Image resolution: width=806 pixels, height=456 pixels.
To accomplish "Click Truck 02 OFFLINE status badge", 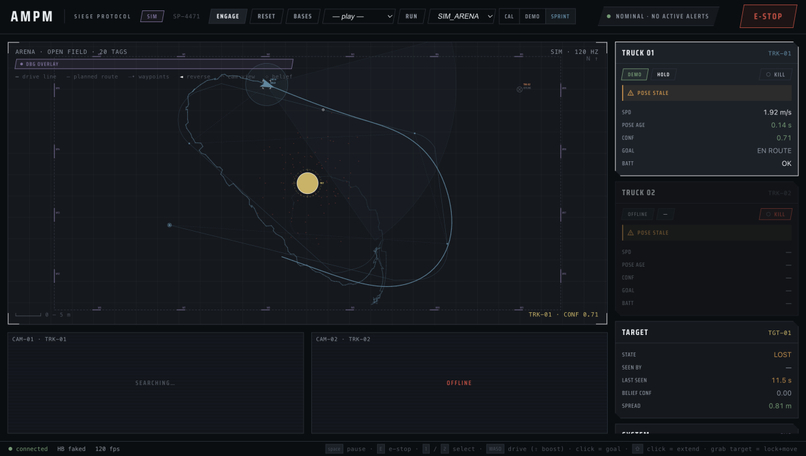I will [x=637, y=214].
